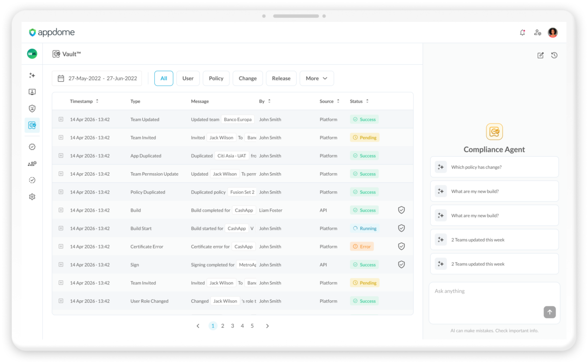Open user management icon in header
Image resolution: width=588 pixels, height=364 pixels.
(537, 32)
